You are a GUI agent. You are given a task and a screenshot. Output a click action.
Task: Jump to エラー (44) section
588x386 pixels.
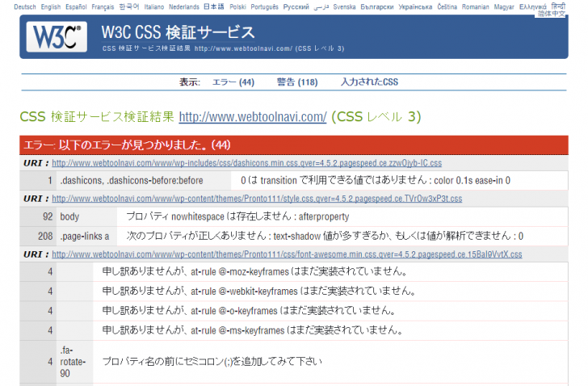(233, 82)
